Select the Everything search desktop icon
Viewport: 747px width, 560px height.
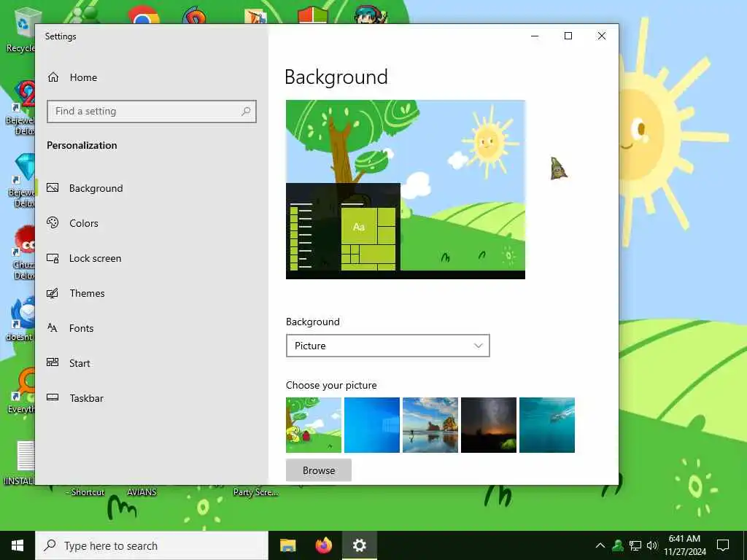coord(21,391)
